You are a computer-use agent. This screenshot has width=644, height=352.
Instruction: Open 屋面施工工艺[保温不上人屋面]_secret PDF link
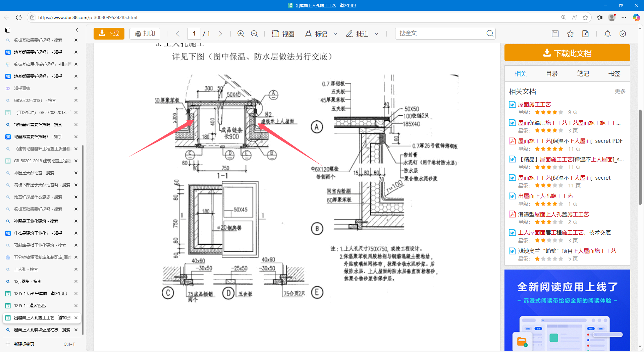tap(570, 141)
